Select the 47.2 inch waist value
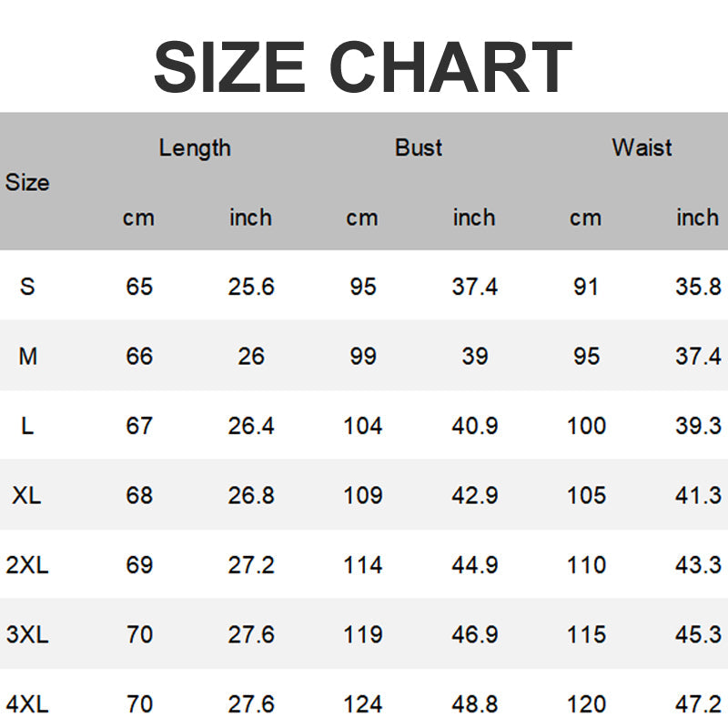 tap(698, 703)
